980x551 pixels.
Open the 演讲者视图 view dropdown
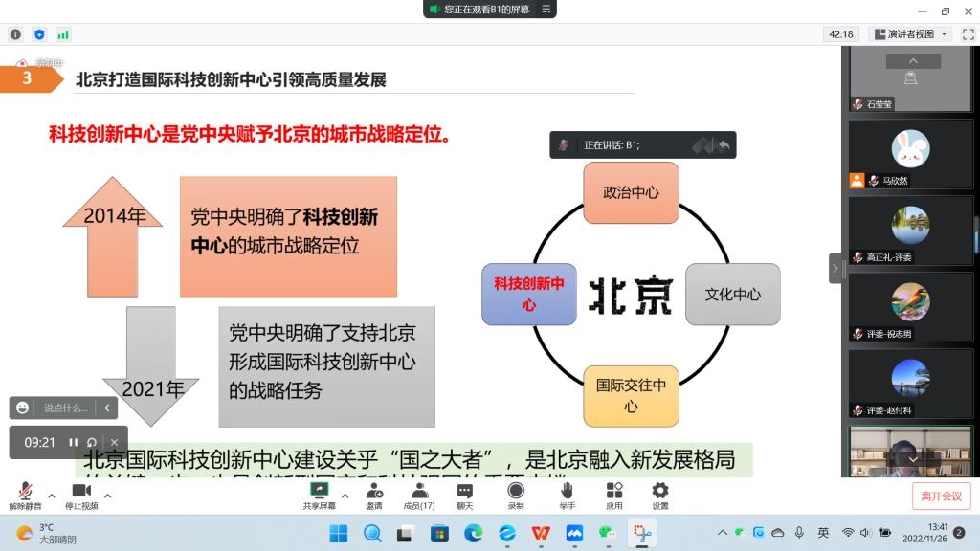pyautogui.click(x=911, y=33)
